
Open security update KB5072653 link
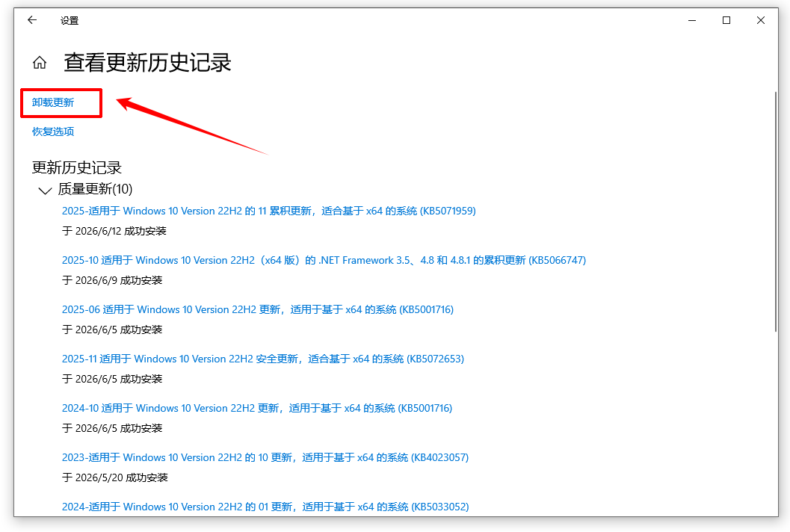click(262, 359)
